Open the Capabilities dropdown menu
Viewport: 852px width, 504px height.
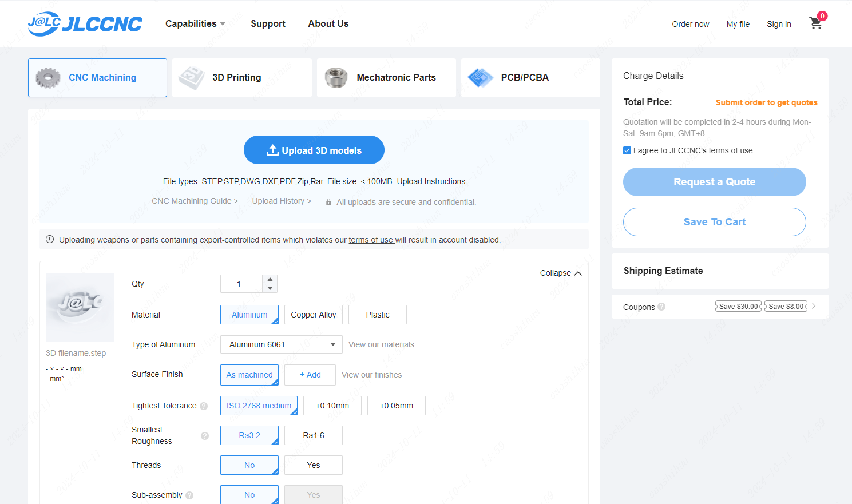click(x=195, y=23)
